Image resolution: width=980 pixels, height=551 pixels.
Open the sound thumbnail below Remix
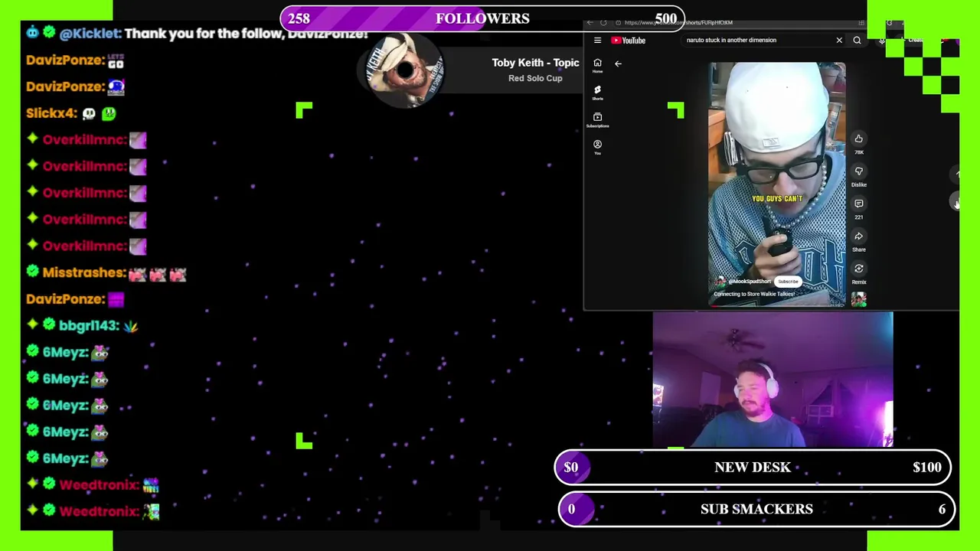click(858, 300)
